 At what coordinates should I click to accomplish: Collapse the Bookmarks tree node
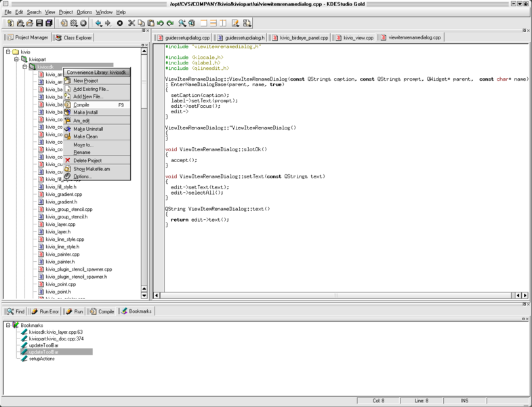[8, 325]
